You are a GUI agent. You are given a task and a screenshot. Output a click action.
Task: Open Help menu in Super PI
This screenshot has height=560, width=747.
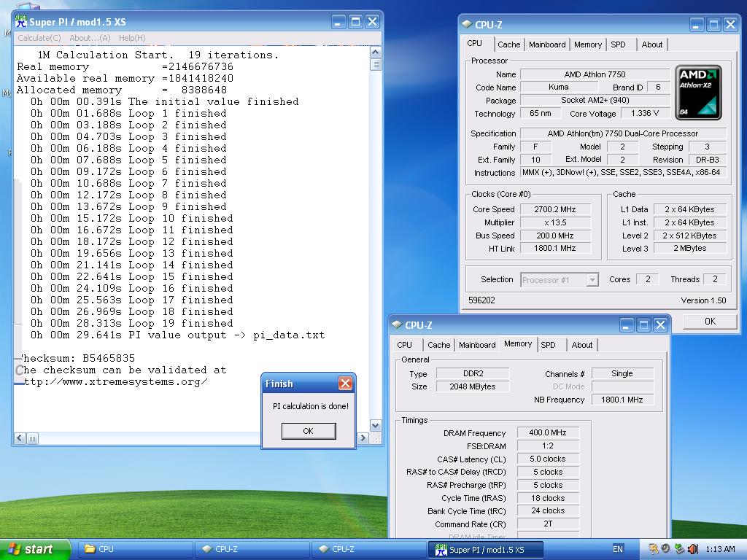tap(132, 38)
